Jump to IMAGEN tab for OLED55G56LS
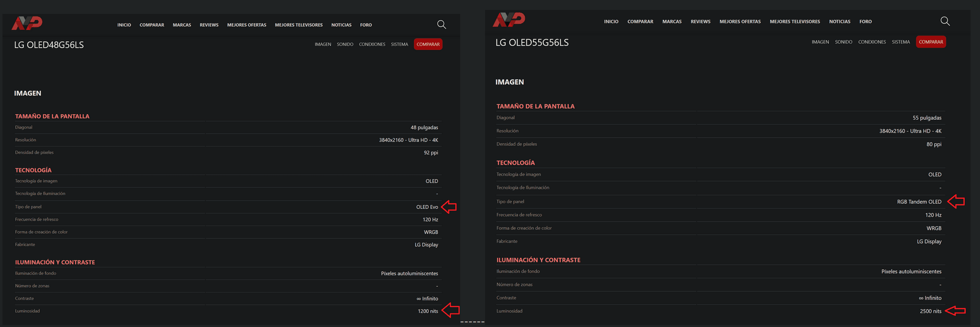 point(820,42)
